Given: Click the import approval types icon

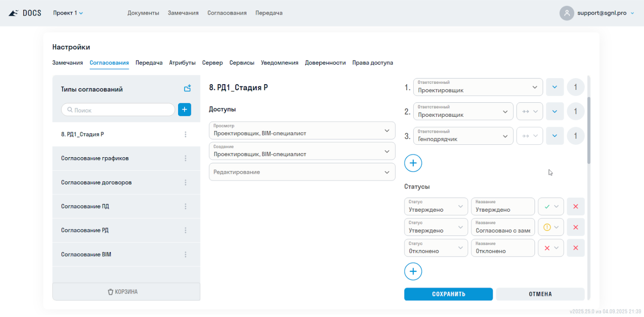Looking at the screenshot, I should point(187,88).
